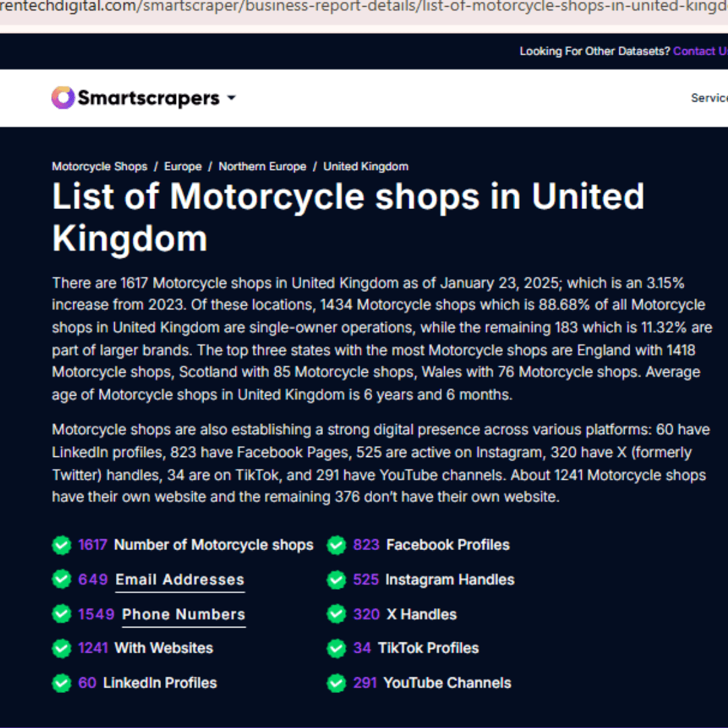The height and width of the screenshot is (728, 728).
Task: Click the 291 YouTube count value
Action: point(365,683)
